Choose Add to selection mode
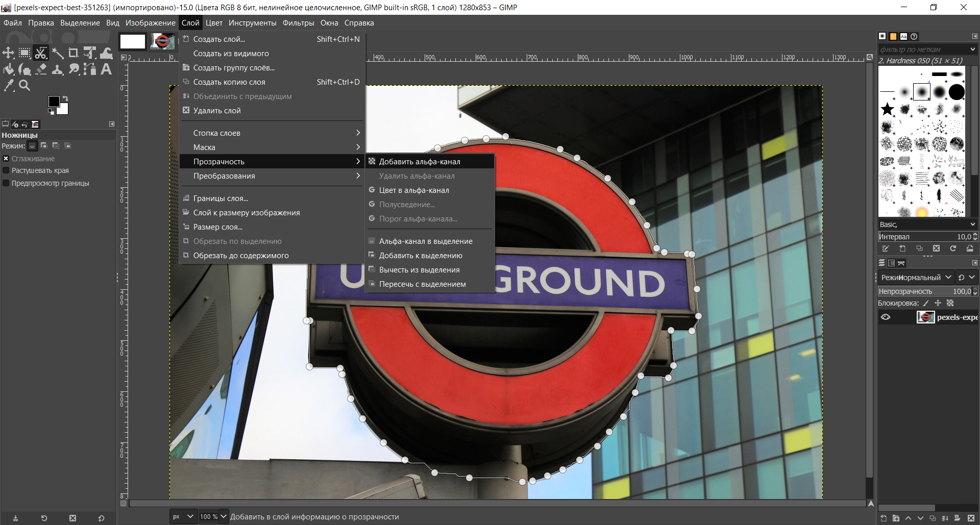Screen dimensions: 980x525 pyautogui.click(x=44, y=146)
